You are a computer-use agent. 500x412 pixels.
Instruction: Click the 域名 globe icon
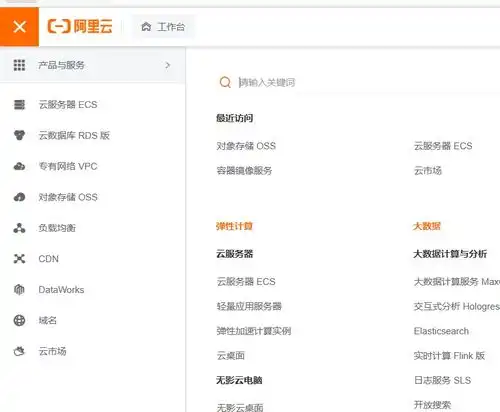(x=19, y=320)
